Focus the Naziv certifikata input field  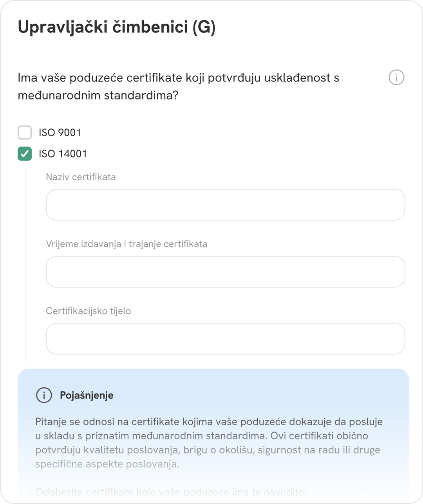225,205
